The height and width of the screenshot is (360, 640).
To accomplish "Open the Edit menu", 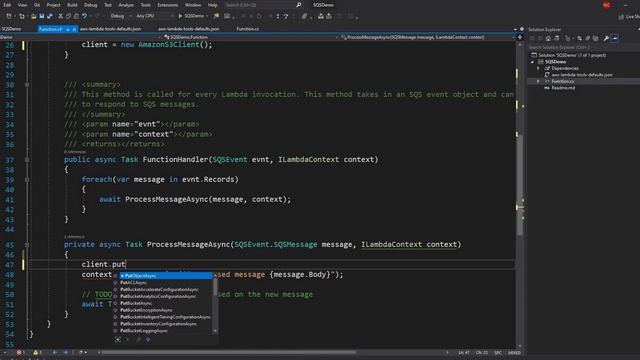I will [7, 5].
